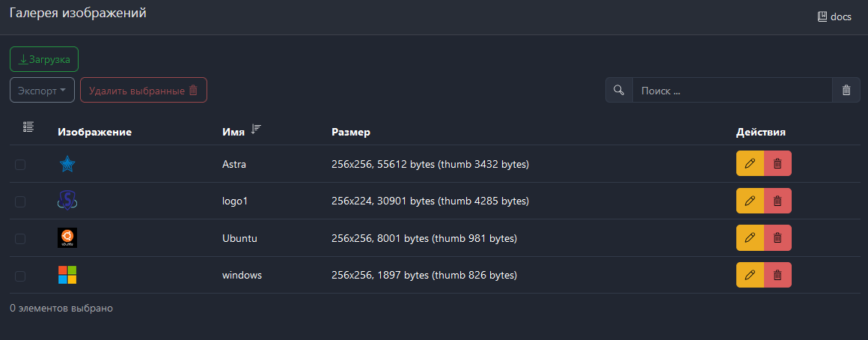Delete the windows image entry
868x340 pixels.
(777, 275)
